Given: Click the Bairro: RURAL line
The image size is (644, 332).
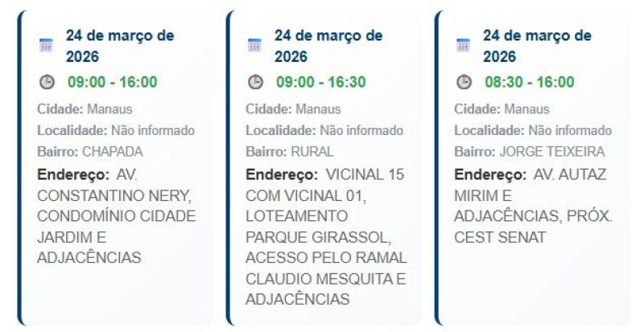Looking at the screenshot, I should coord(289,151).
